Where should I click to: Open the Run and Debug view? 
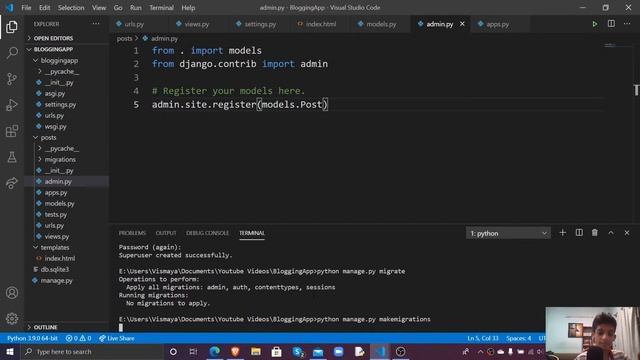pos(12,105)
